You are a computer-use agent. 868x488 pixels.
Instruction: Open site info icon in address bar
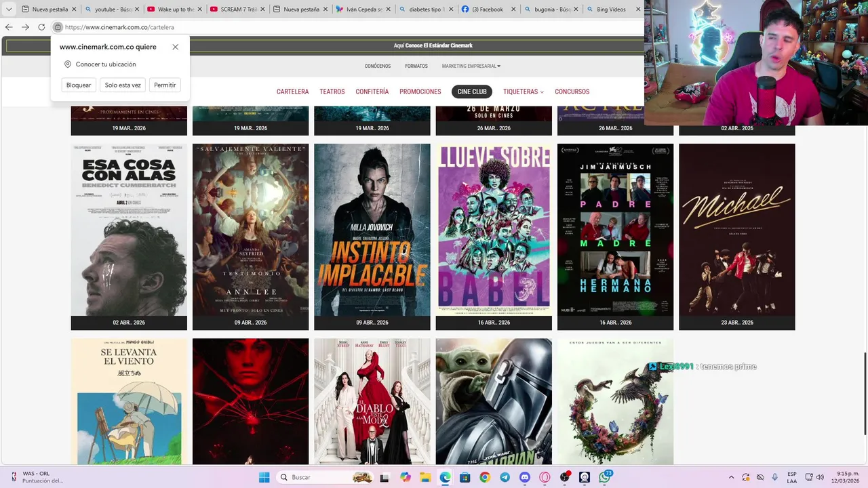tap(58, 27)
